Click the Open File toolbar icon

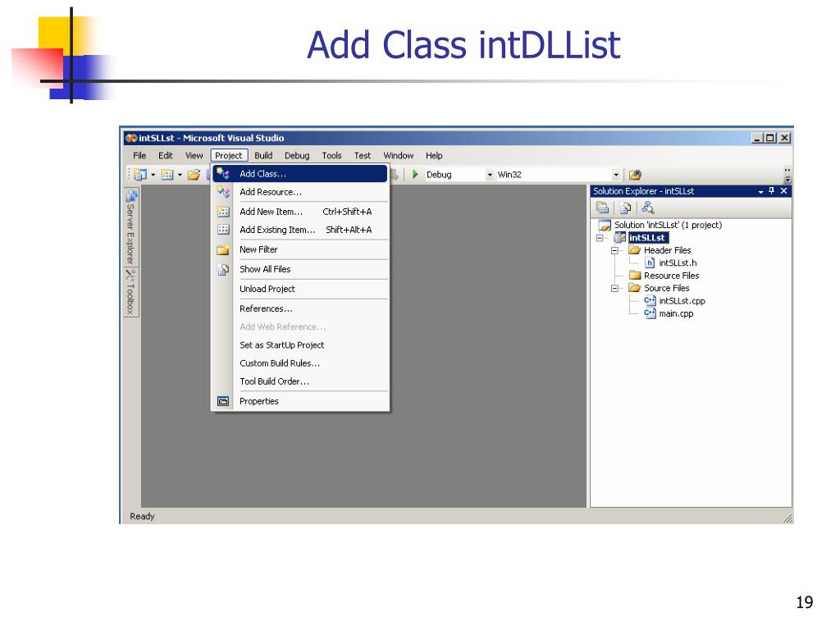[x=194, y=175]
